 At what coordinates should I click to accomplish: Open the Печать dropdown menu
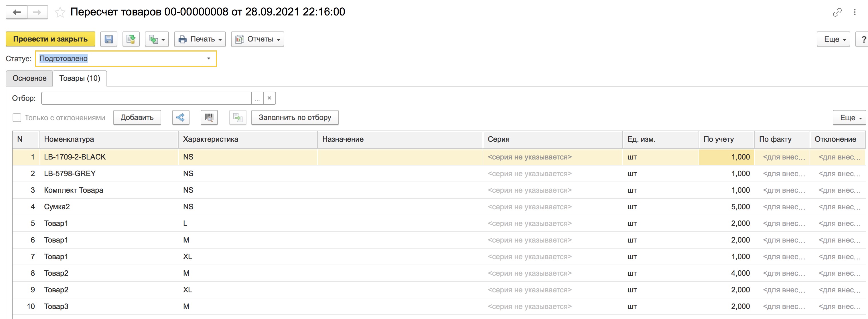(200, 39)
